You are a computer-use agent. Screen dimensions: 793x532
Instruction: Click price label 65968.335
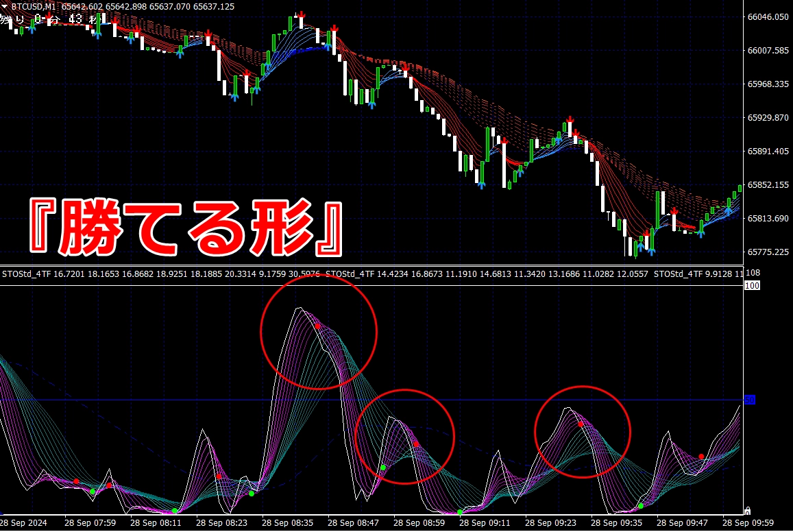pyautogui.click(x=768, y=84)
